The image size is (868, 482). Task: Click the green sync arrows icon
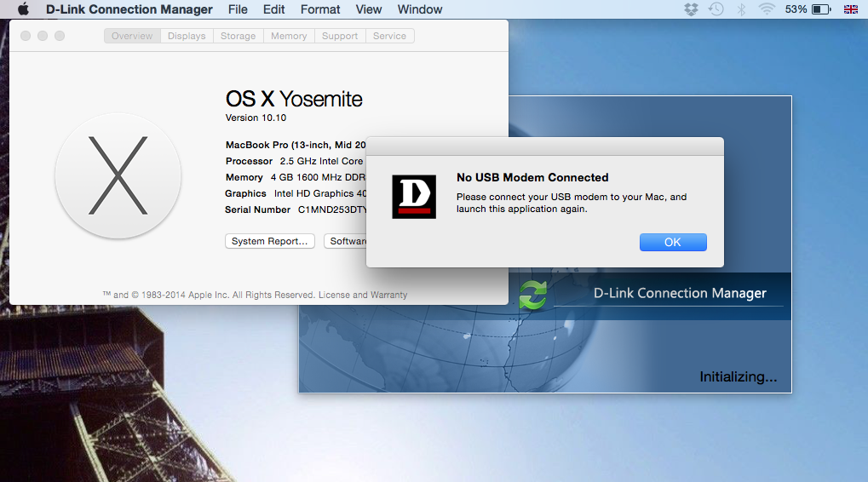533,295
